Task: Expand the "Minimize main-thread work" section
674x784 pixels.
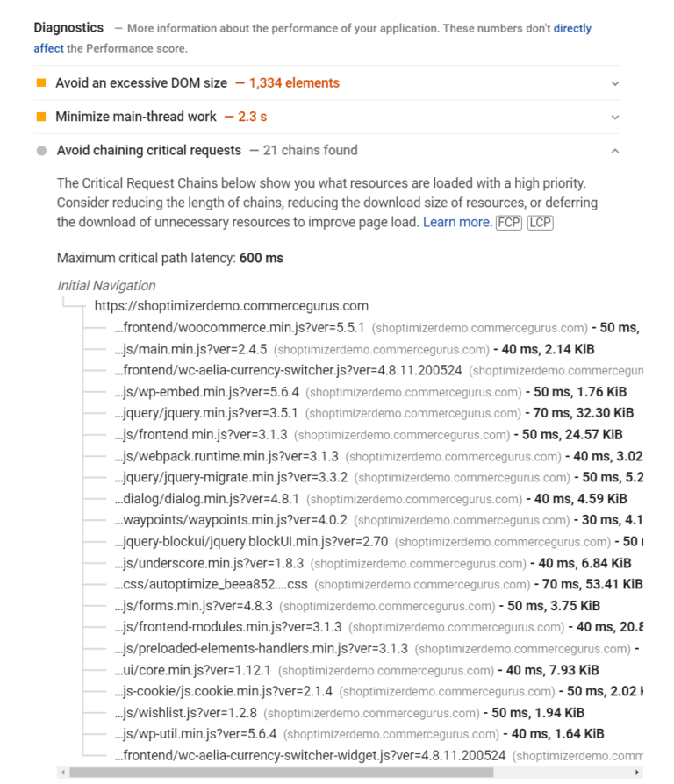Action: (x=615, y=116)
